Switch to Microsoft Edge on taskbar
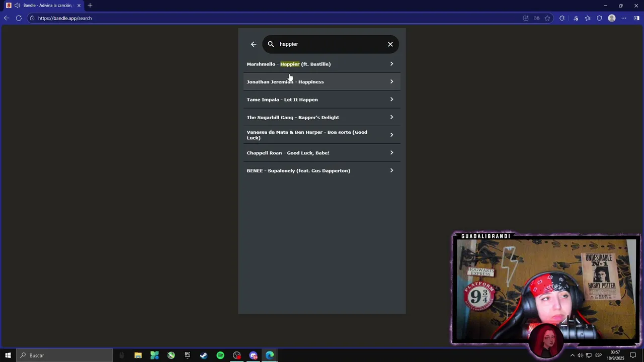Image resolution: width=644 pixels, height=362 pixels. coord(270,355)
